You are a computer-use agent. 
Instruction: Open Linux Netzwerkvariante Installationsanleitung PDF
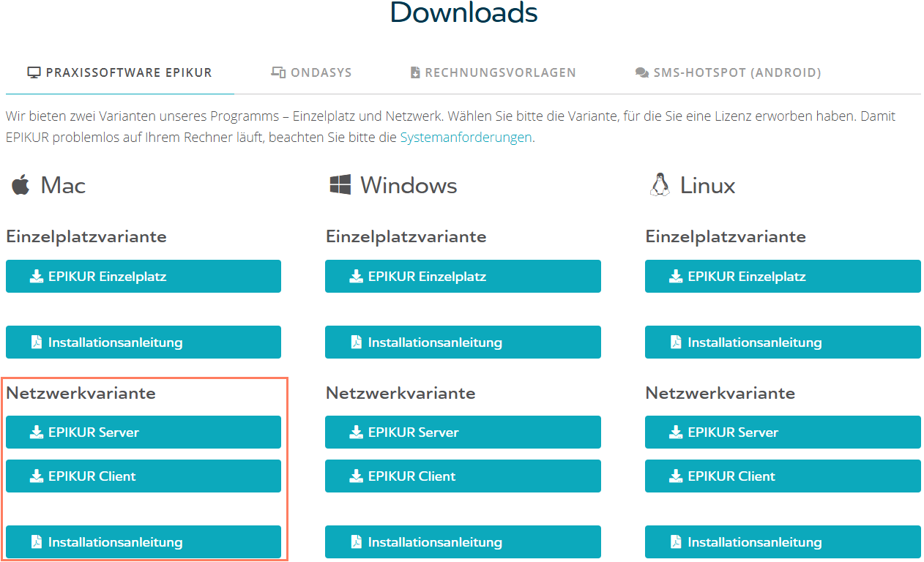point(783,542)
